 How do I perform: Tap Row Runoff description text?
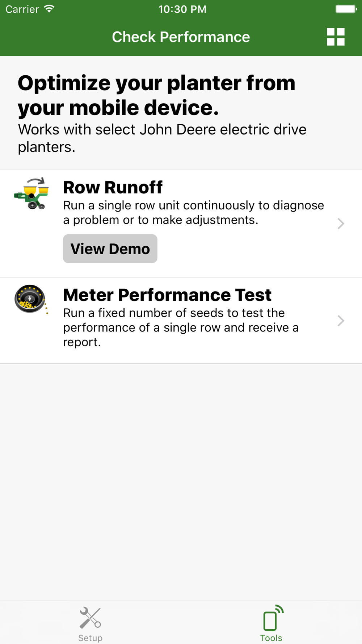click(x=193, y=213)
